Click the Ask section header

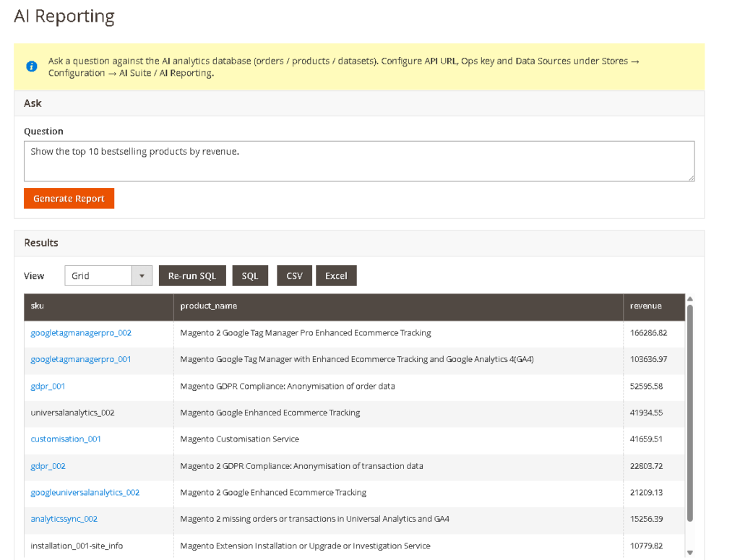point(359,103)
